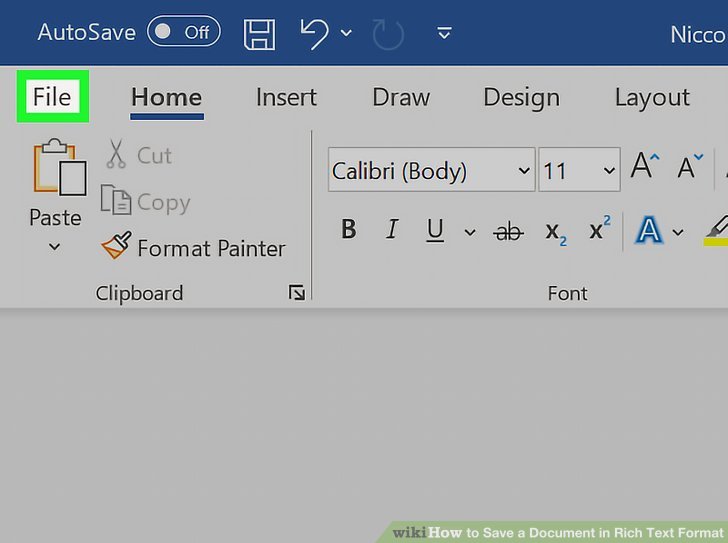Viewport: 728px width, 543px height.
Task: Open the Design tab
Action: [521, 97]
